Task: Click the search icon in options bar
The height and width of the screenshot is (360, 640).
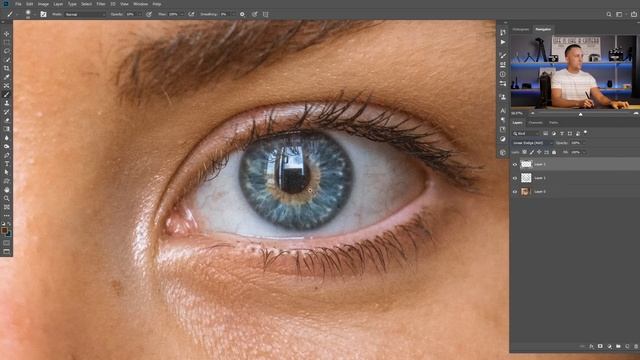Action: click(609, 14)
